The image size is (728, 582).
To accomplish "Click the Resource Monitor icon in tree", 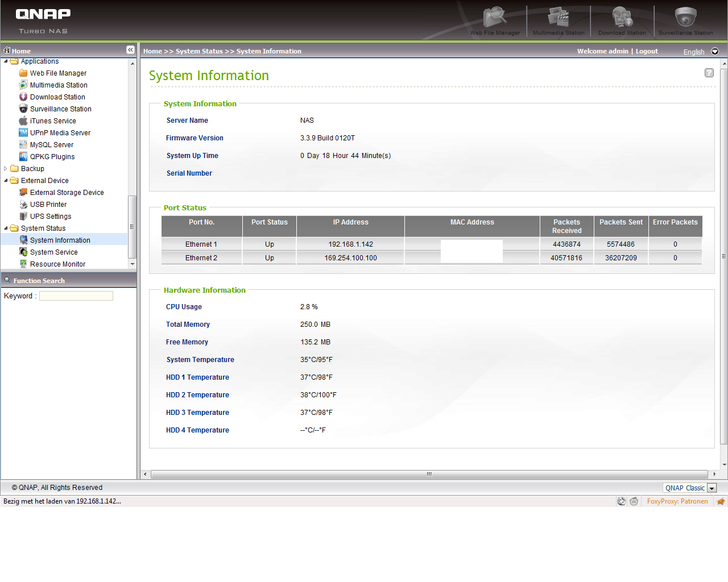I will point(23,264).
